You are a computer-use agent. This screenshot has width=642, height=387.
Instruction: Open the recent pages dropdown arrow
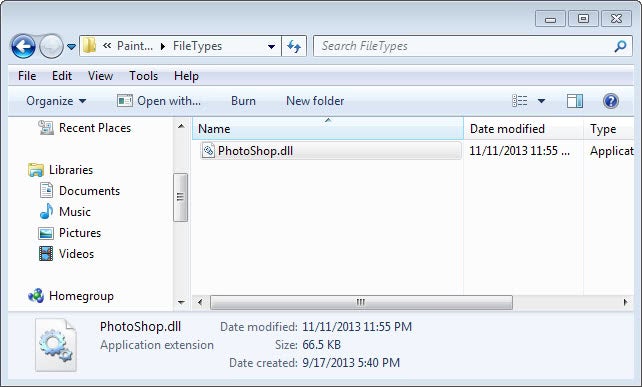click(x=71, y=47)
